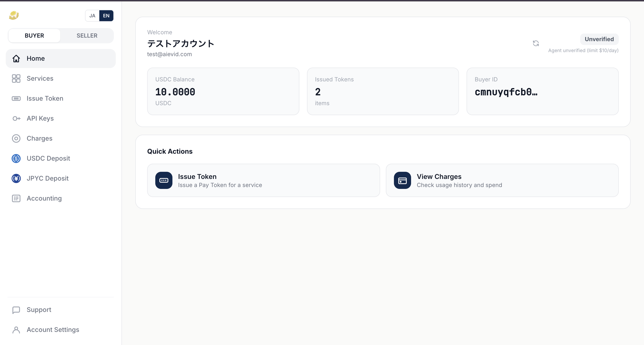
Task: Click the Issued Tokens count 2
Action: [318, 92]
